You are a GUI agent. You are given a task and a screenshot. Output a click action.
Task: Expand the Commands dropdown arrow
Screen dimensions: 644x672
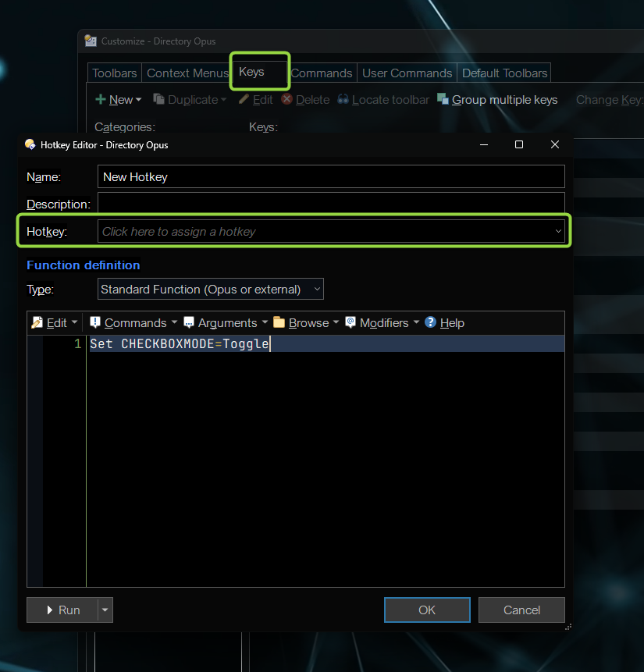coord(174,322)
